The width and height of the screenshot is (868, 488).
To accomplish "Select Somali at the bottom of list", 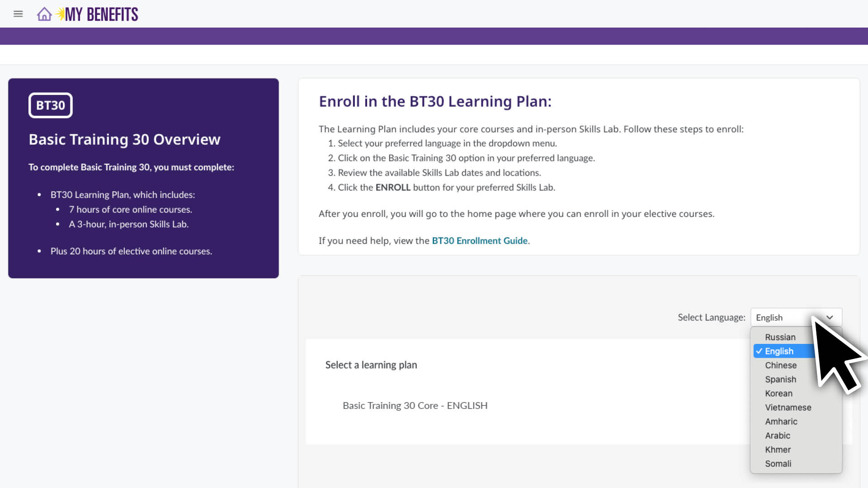I will (x=778, y=464).
